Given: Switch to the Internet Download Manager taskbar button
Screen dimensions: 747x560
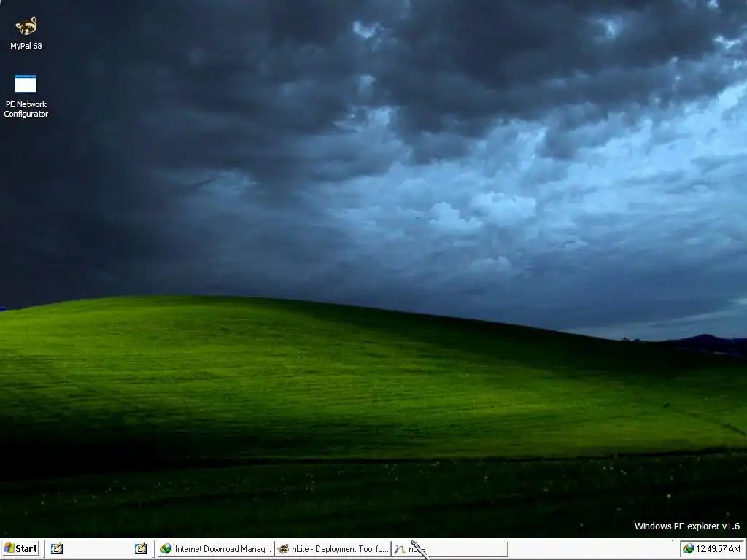Looking at the screenshot, I should tap(215, 548).
